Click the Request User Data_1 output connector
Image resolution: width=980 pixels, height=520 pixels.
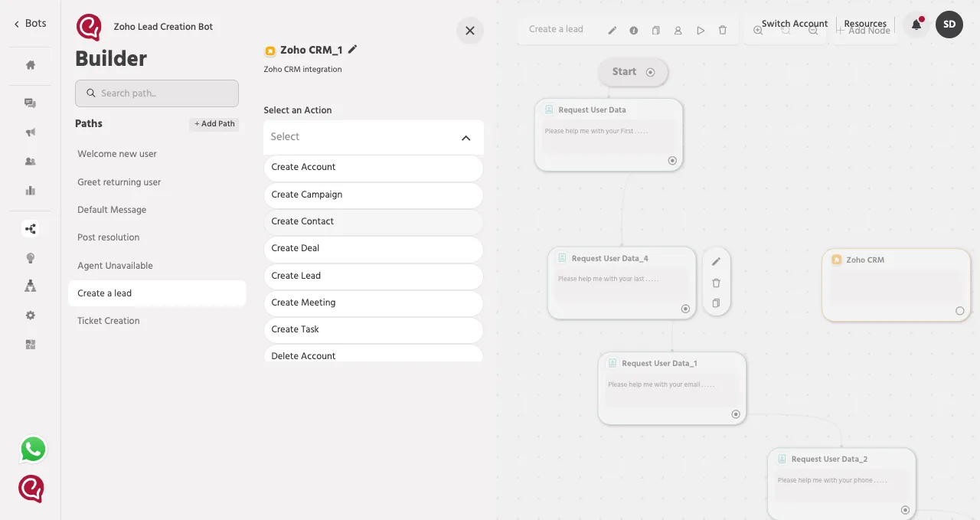pyautogui.click(x=736, y=414)
